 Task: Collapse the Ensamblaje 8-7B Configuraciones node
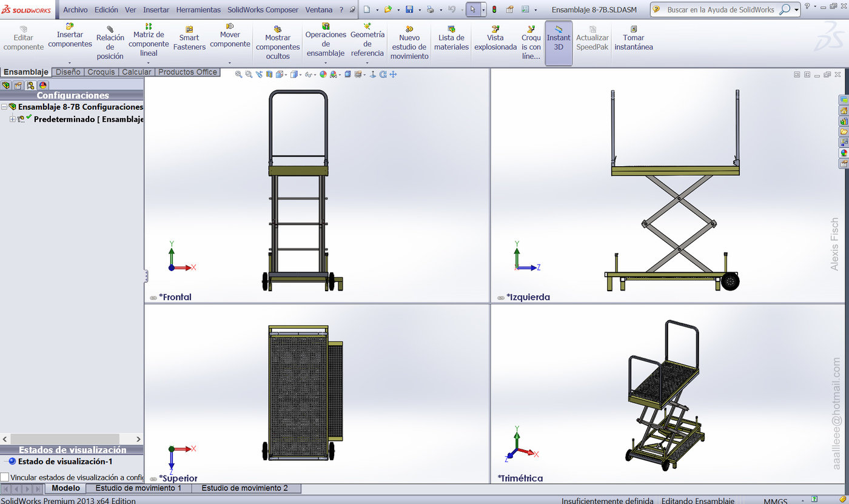4,107
